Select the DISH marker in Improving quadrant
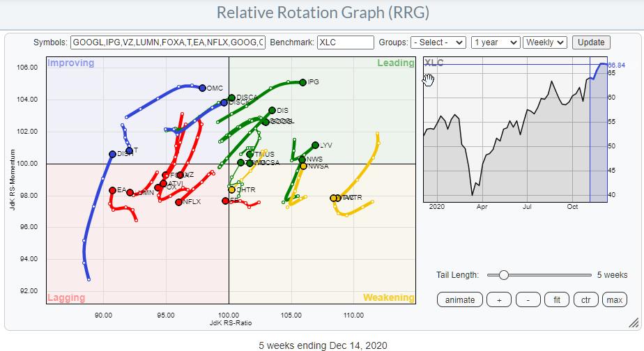 click(112, 154)
